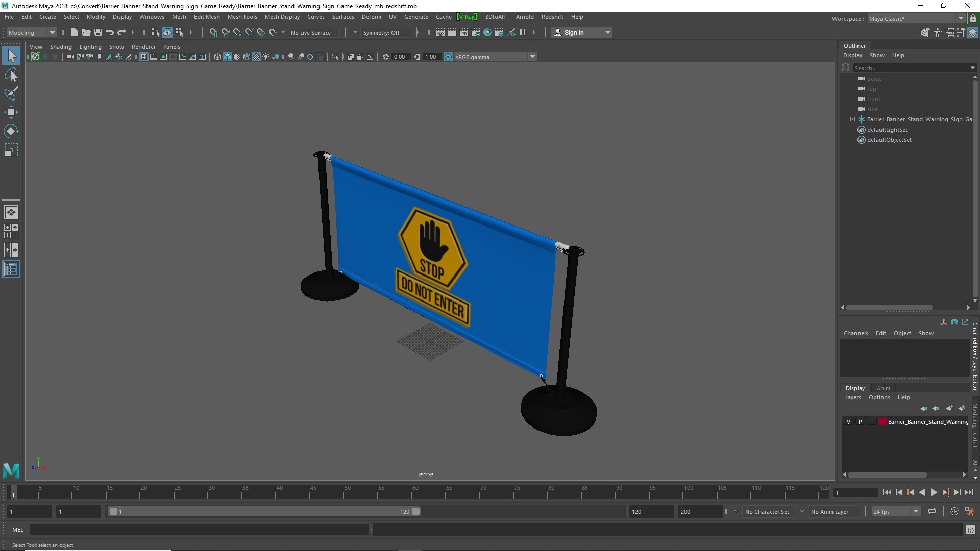Expand Barrier_Banner_Stand_Warning_Sign node in Outliner
Image resolution: width=980 pixels, height=551 pixels.
coord(852,119)
